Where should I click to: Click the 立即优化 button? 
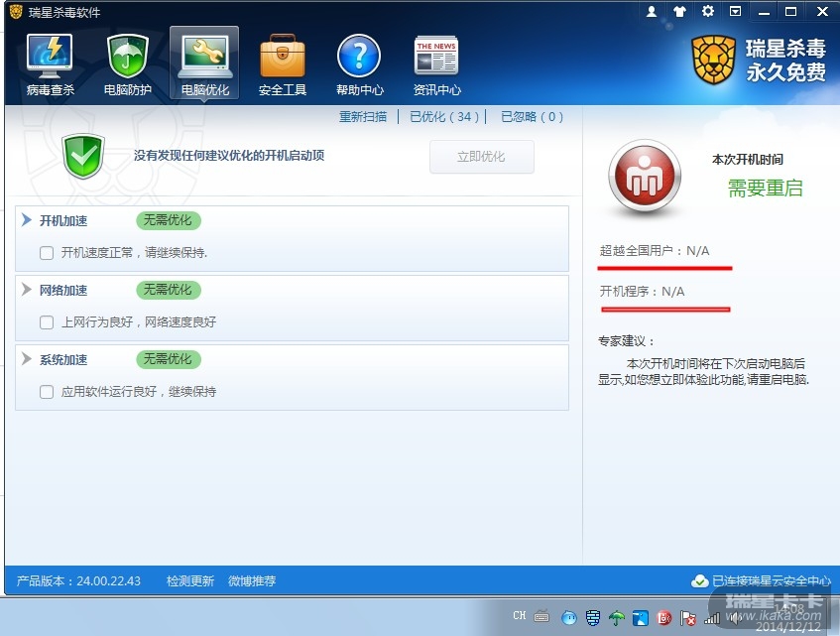tap(482, 157)
